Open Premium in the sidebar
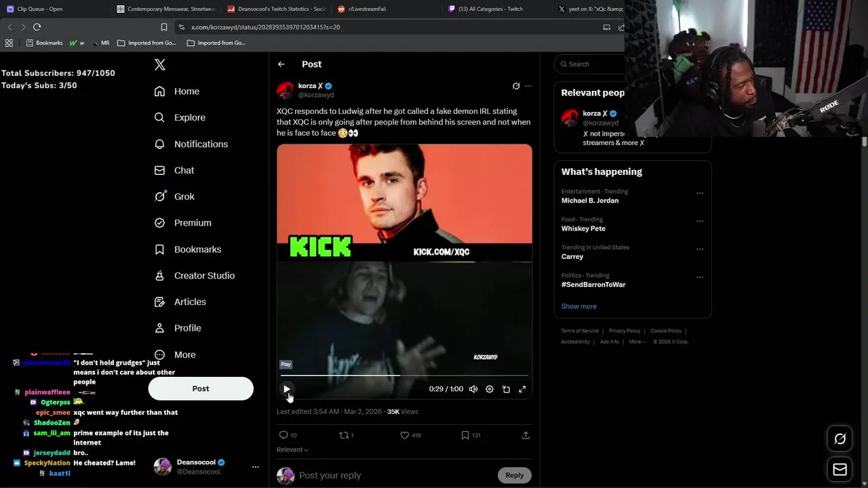868x488 pixels. pyautogui.click(x=183, y=222)
